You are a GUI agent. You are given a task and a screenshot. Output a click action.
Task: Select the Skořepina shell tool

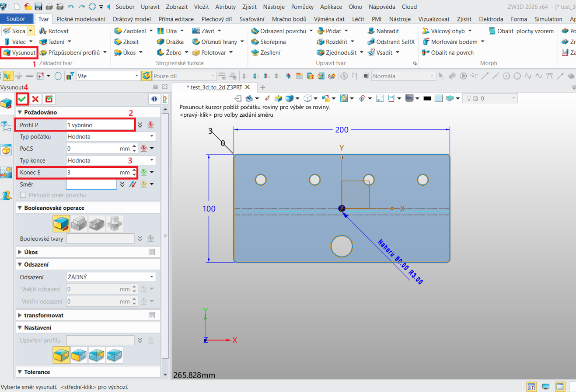tap(269, 42)
